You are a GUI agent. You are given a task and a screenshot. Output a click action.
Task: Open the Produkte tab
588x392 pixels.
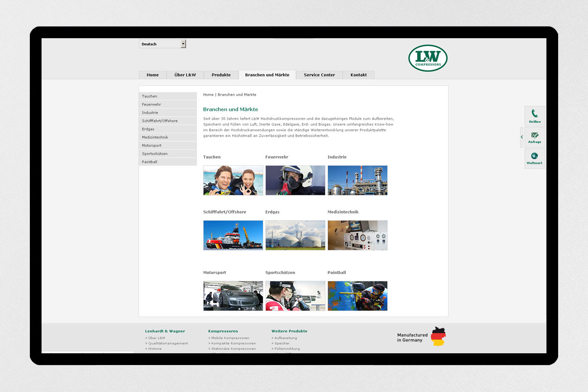(221, 75)
